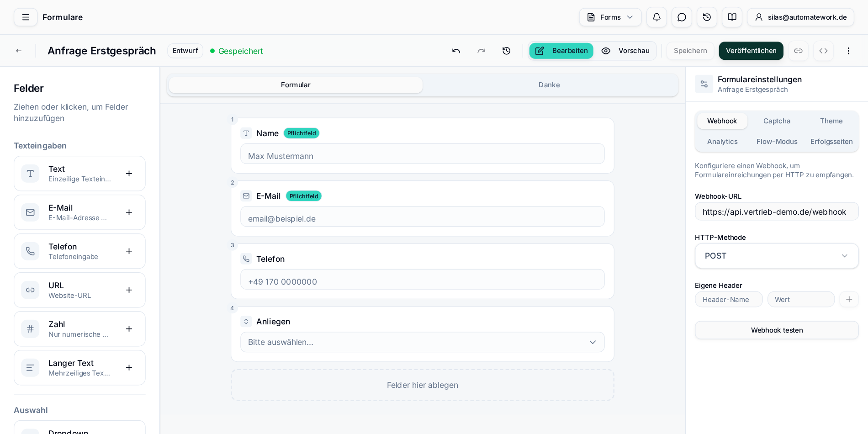
Task: Add an E-Mail field with plus
Action: [x=129, y=212]
